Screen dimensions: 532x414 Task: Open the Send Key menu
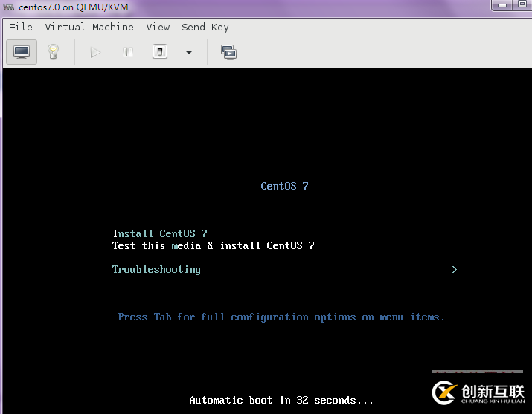(205, 27)
